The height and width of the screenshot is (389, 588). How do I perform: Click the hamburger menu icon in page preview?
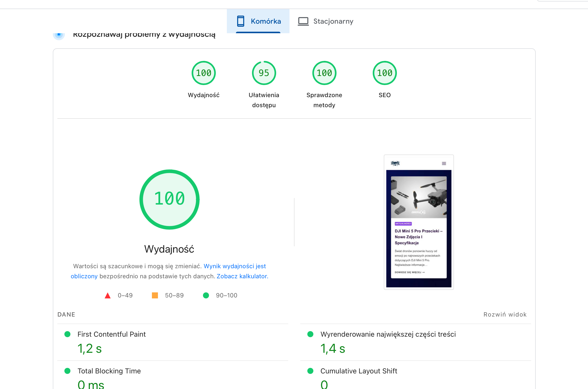pos(444,164)
